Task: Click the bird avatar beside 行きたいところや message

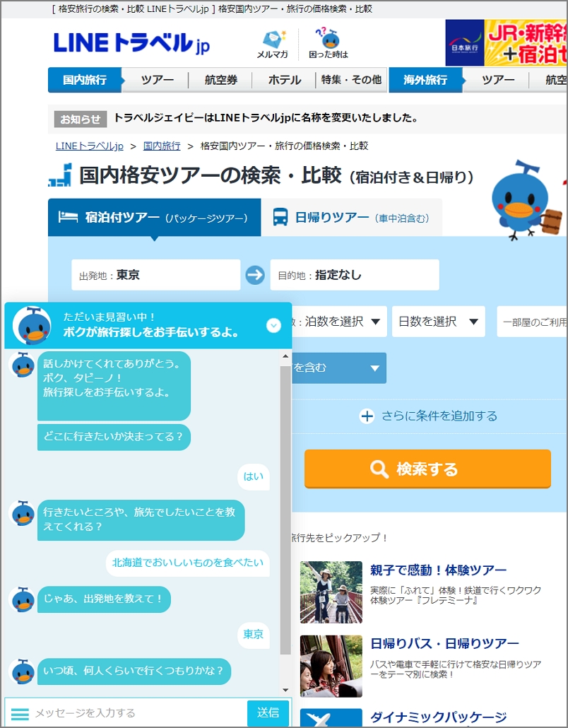Action: [x=23, y=513]
